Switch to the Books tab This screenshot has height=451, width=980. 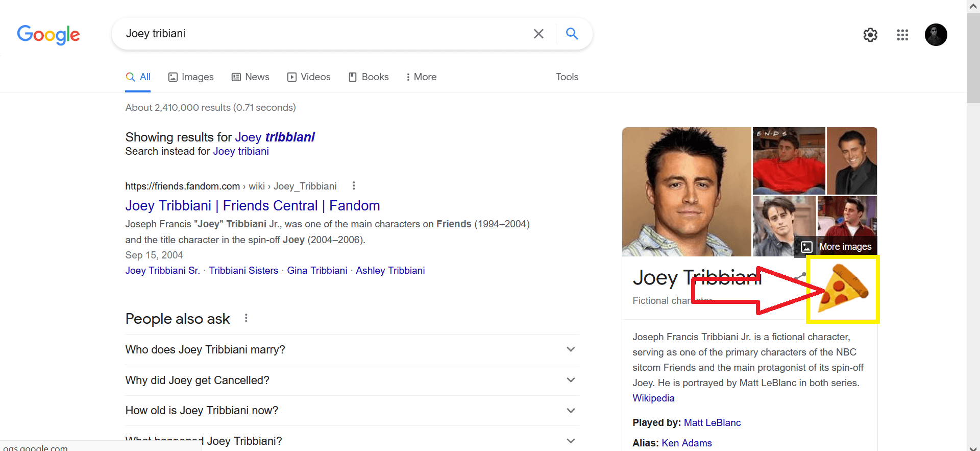[x=369, y=77]
